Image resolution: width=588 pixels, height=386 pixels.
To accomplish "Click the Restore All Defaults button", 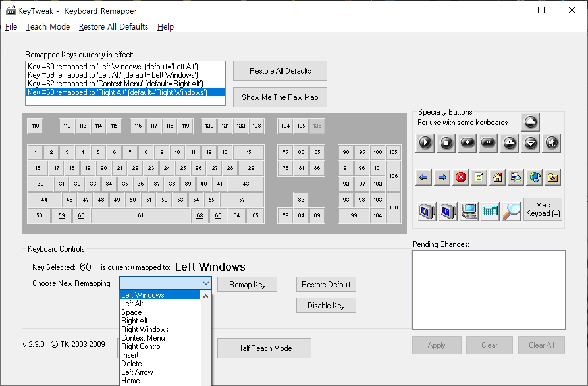I will click(280, 71).
